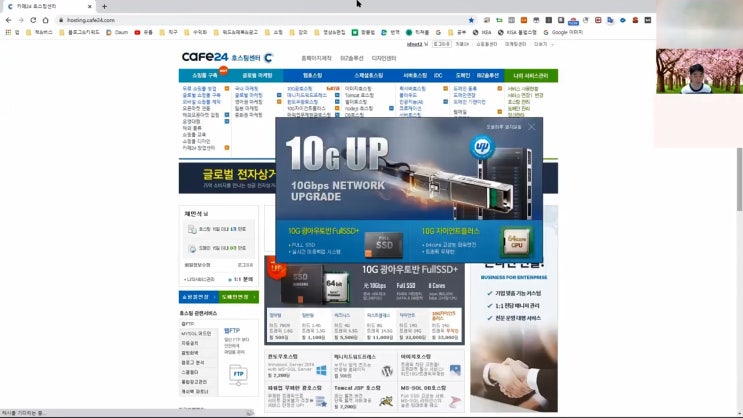Select the 카페24 호스팅센터 browser tab
Screen dimensions: 743x418
click(47, 7)
